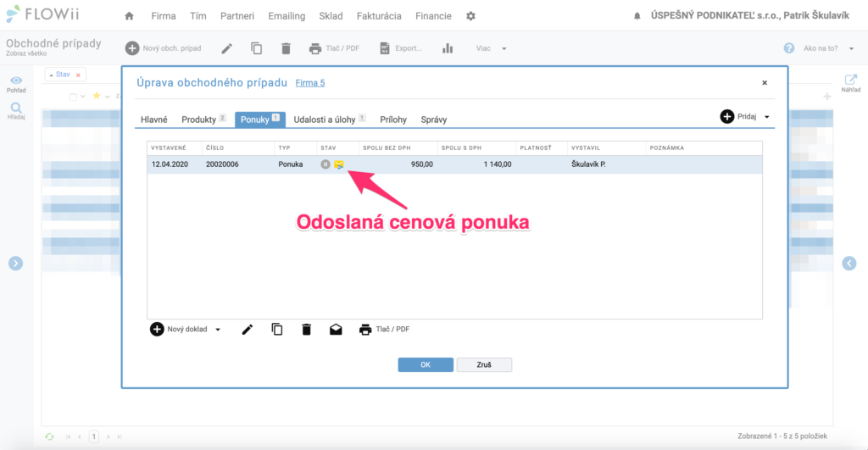Expand the Ako na to? dropdown arrow
868x450 pixels.
pos(851,48)
